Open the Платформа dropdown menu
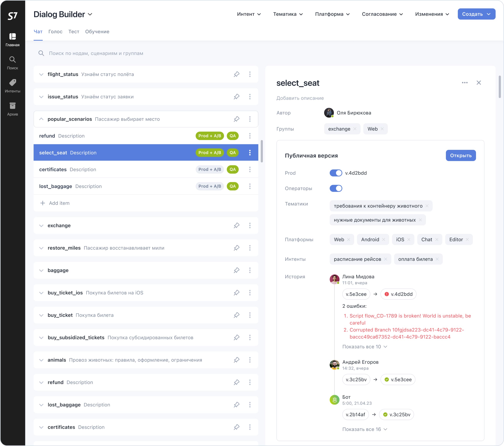The width and height of the screenshot is (504, 446). pyautogui.click(x=332, y=14)
